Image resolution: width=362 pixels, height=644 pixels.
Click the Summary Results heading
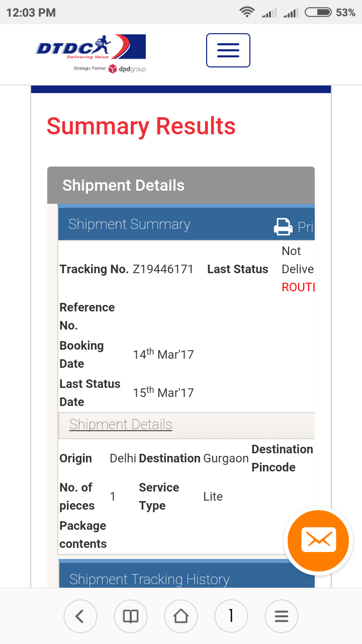tap(141, 126)
